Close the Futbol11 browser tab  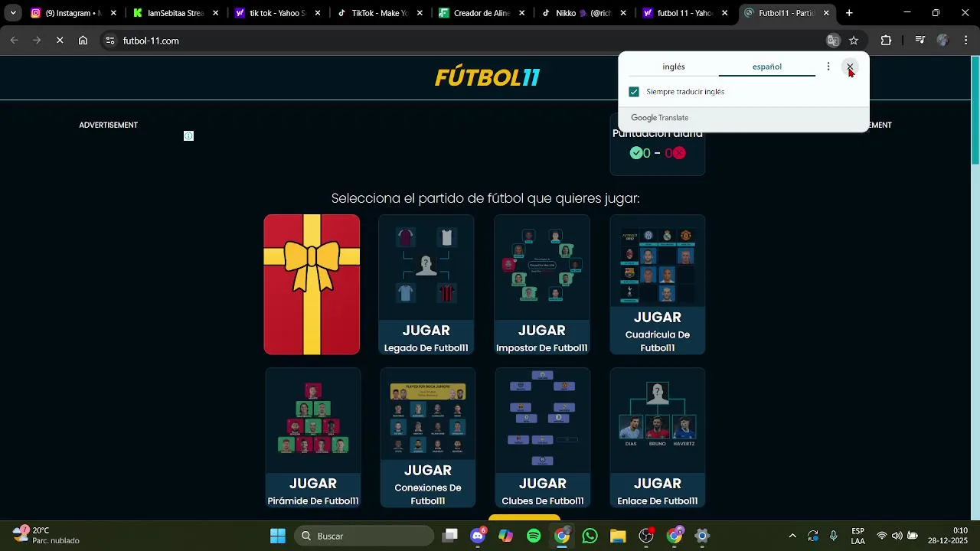click(826, 13)
